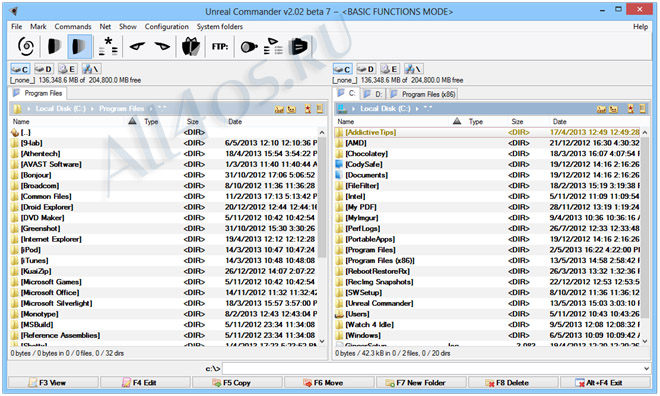Click the left-pointing eye arrow toolbar icon
Viewport: 660px width, 396px height.
(x=137, y=46)
